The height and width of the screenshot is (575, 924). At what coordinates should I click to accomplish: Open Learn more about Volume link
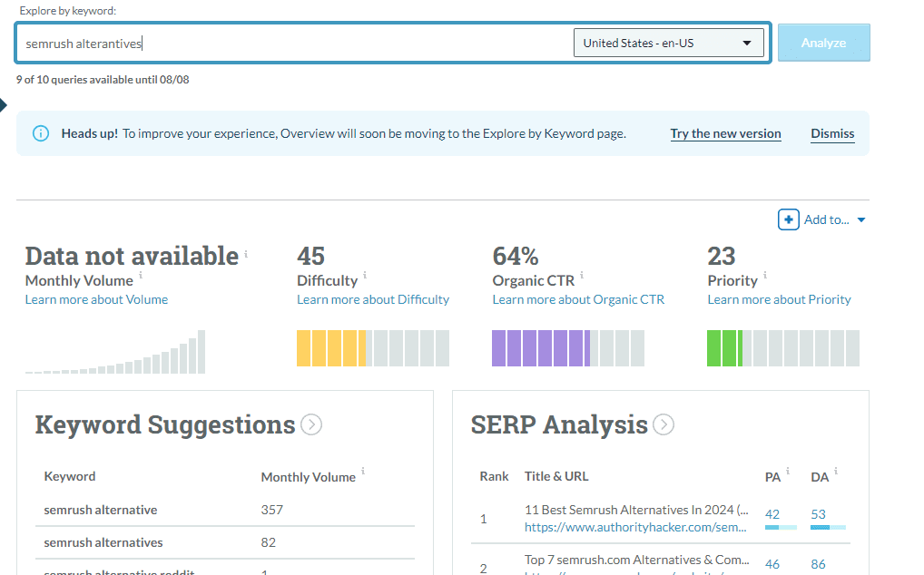pyautogui.click(x=96, y=299)
